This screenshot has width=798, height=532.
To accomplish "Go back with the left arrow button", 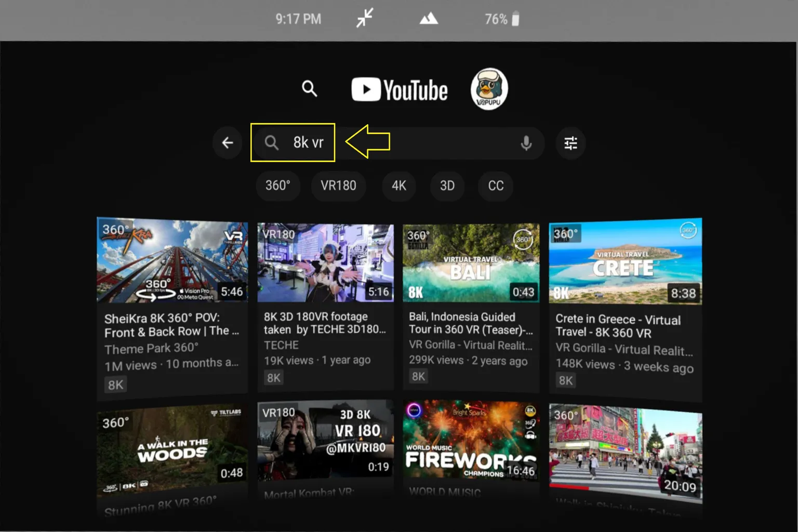I will point(228,143).
